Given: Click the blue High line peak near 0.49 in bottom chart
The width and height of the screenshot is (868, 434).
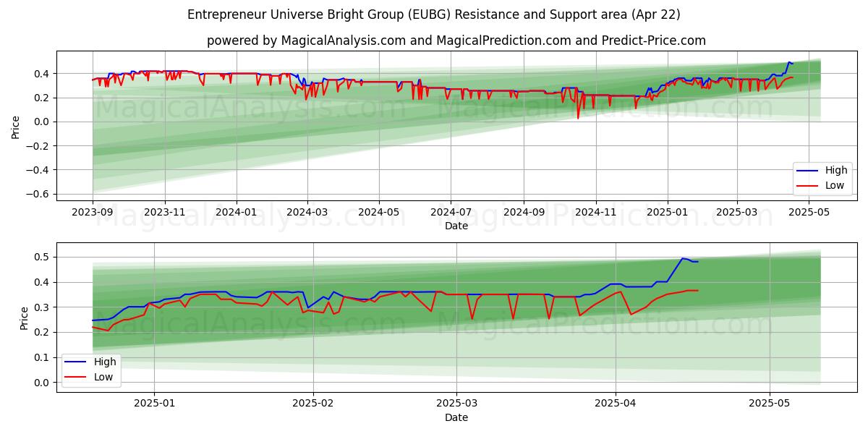Looking at the screenshot, I should coord(682,258).
